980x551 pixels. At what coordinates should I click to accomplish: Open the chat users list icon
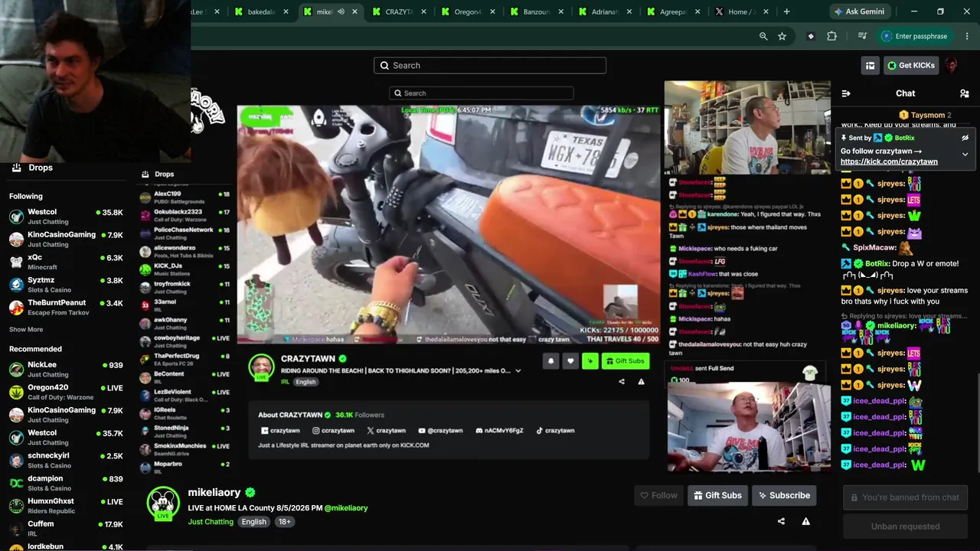(964, 93)
